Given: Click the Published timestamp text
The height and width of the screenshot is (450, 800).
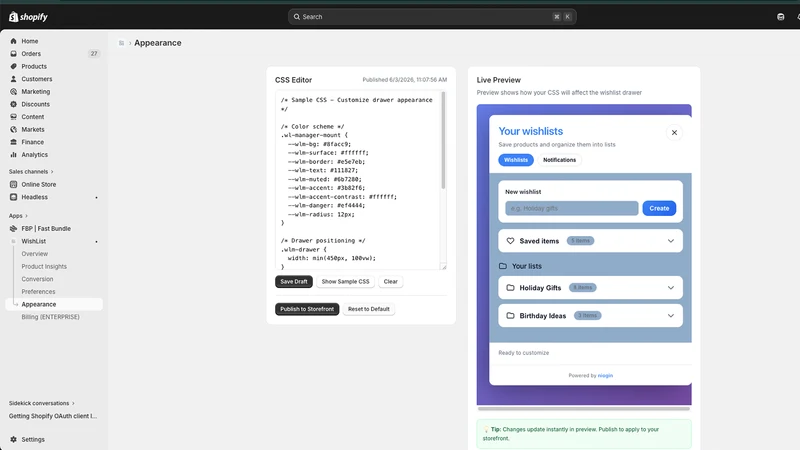Looking at the screenshot, I should click(405, 80).
